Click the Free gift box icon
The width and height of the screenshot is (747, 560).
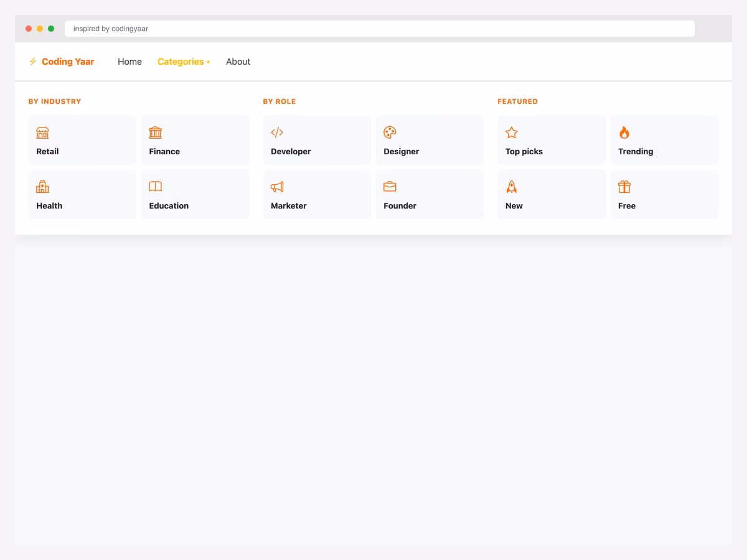point(624,187)
